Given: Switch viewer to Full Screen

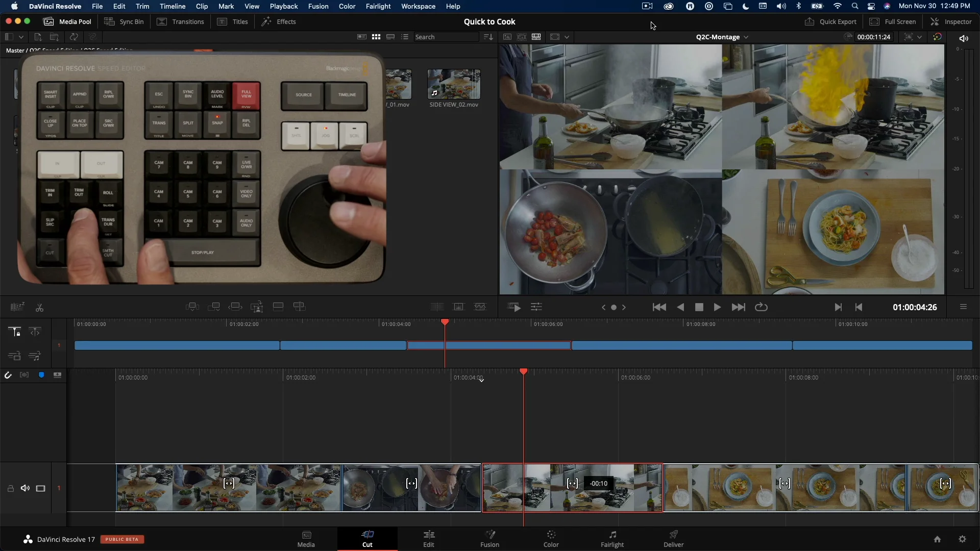Looking at the screenshot, I should click(893, 21).
